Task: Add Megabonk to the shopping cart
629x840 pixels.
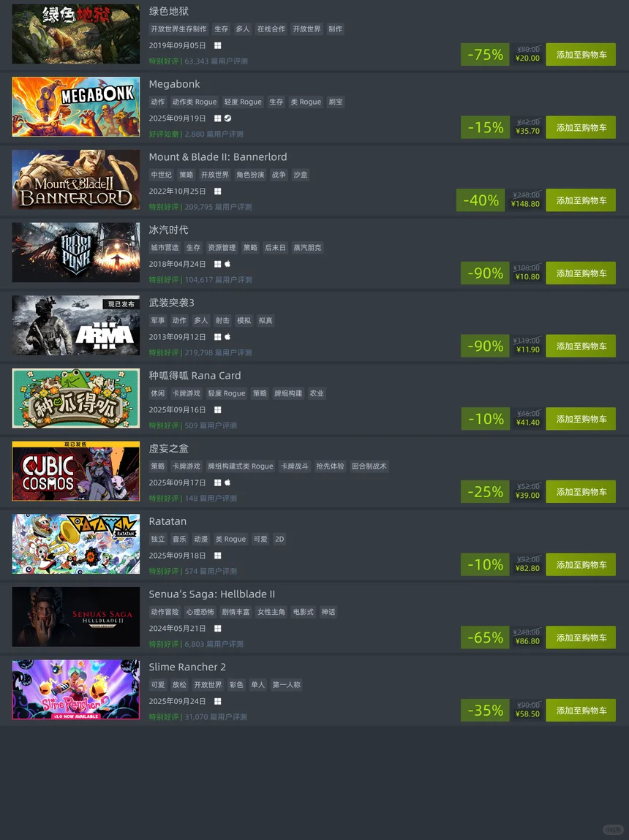Action: [581, 127]
